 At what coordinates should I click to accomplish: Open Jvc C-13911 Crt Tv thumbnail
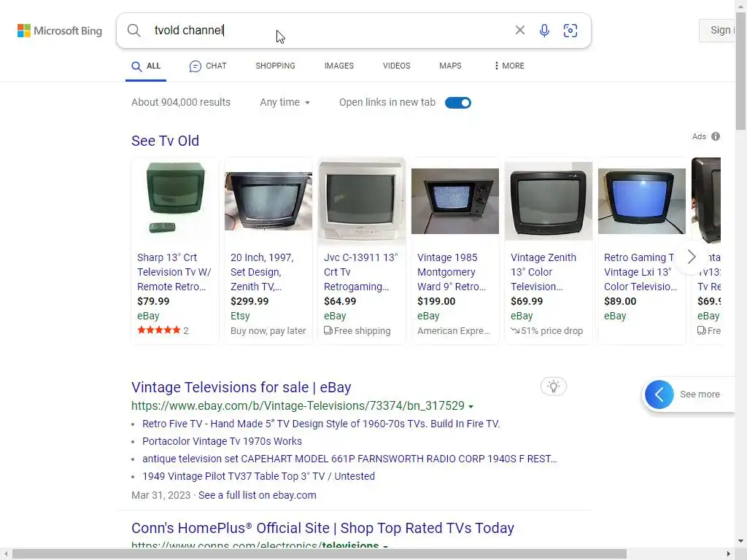point(362,201)
